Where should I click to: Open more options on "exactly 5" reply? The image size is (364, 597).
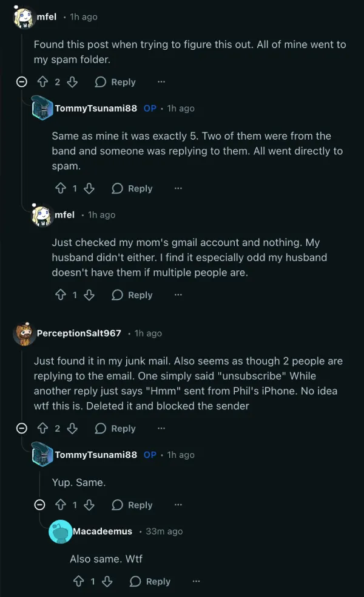pyautogui.click(x=178, y=189)
